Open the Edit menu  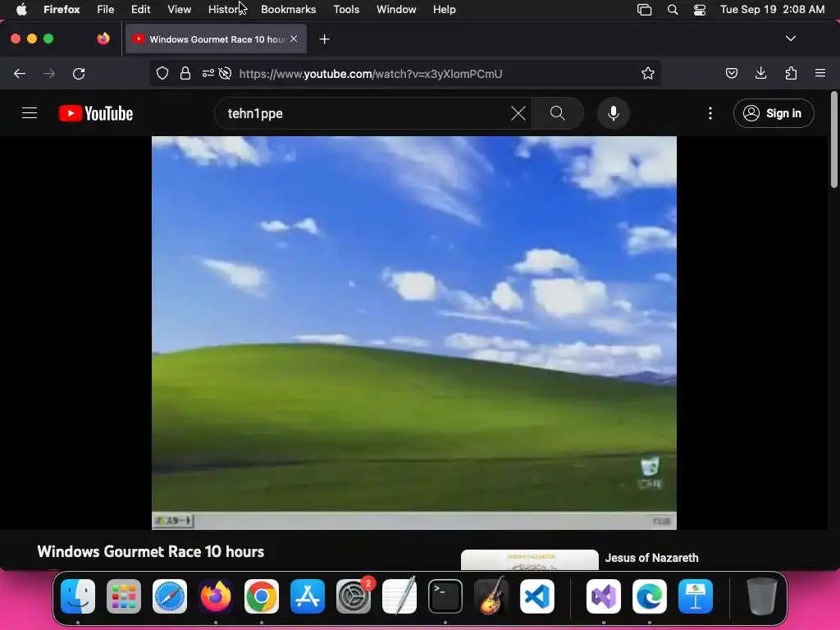[x=140, y=9]
